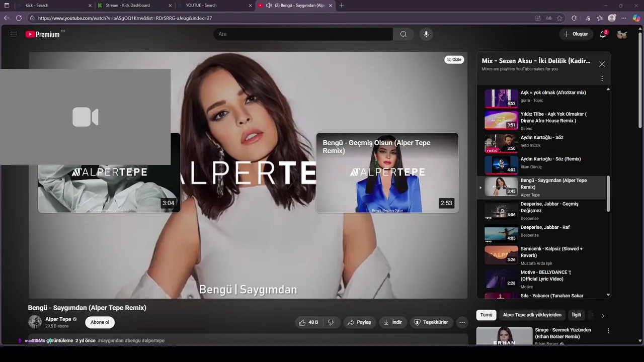View site information lock icon
Screen dimensions: 644x362
click(32, 18)
